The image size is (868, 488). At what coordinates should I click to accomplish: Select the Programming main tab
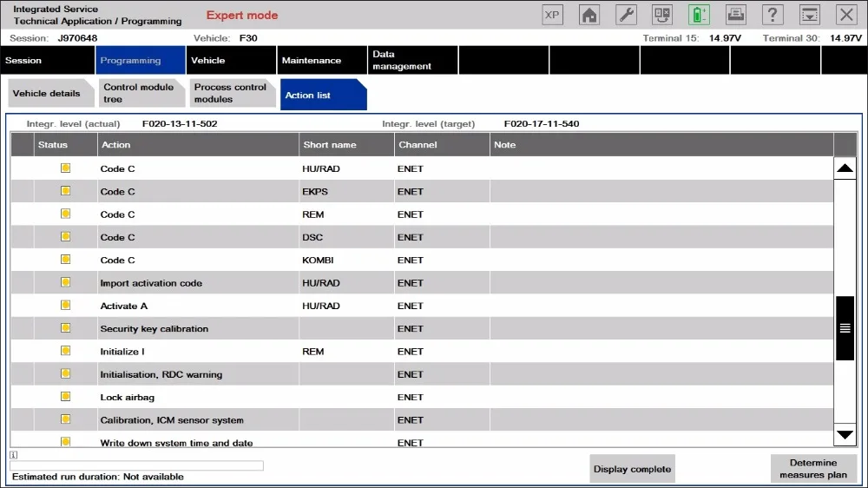tap(141, 60)
